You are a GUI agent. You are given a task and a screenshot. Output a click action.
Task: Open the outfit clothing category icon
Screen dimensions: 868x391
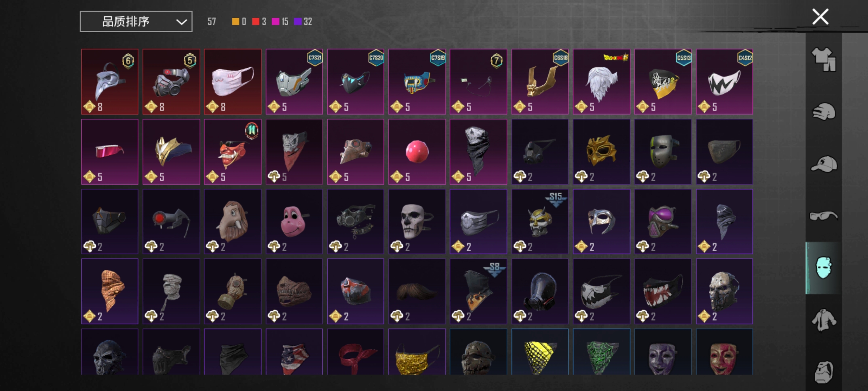pyautogui.click(x=824, y=60)
